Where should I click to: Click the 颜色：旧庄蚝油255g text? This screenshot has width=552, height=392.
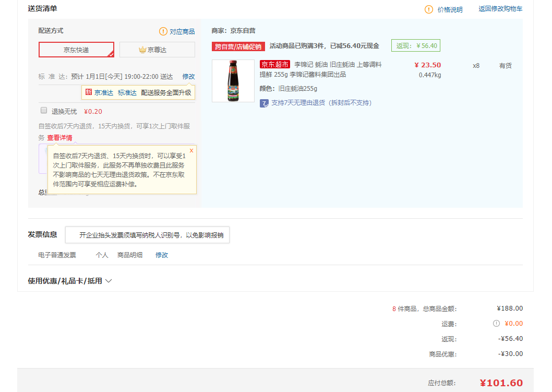[x=289, y=88]
